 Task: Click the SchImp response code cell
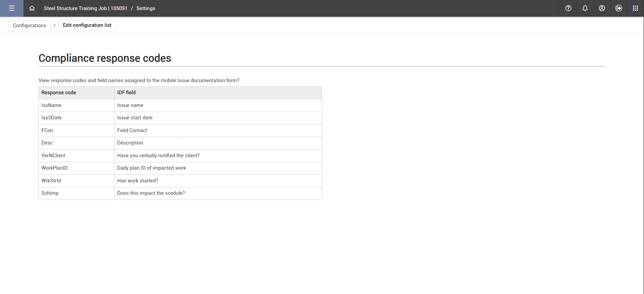(x=50, y=193)
